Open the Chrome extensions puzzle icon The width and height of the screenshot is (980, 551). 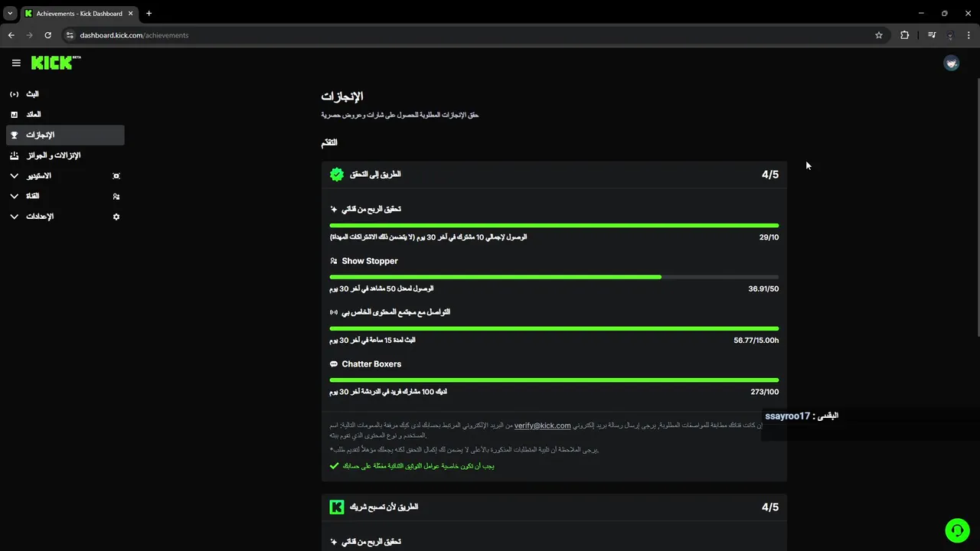904,35
